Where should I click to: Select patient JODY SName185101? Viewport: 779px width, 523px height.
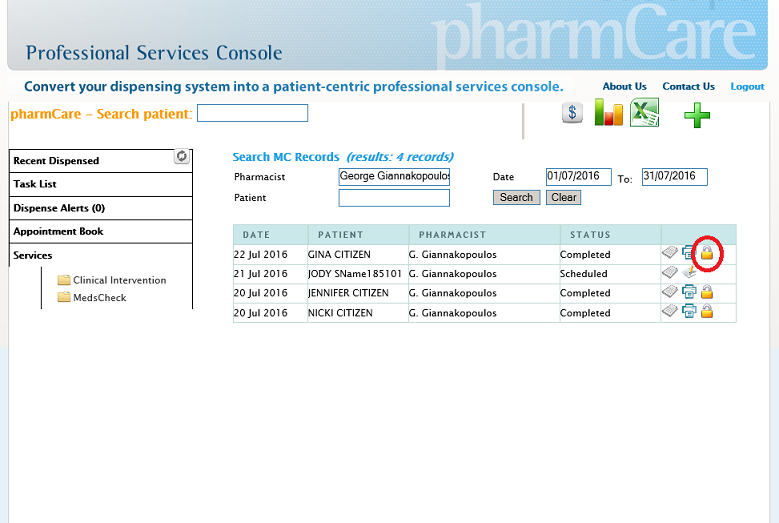(x=355, y=274)
